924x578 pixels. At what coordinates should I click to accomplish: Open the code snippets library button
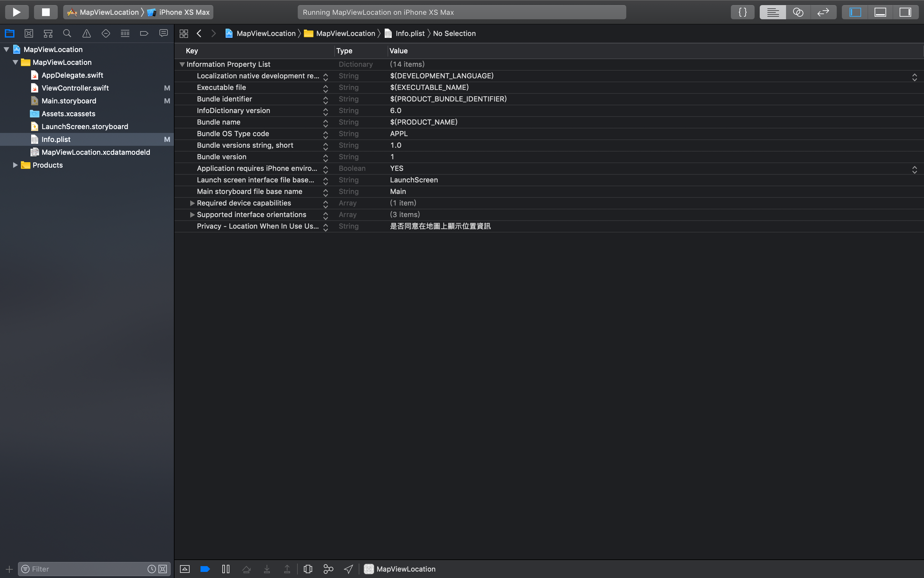click(743, 12)
